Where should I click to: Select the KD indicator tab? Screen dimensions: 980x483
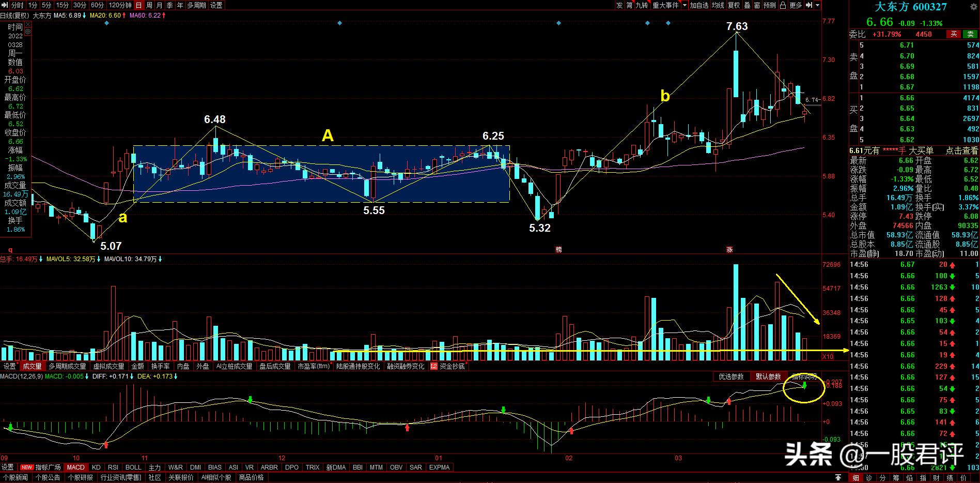96,467
